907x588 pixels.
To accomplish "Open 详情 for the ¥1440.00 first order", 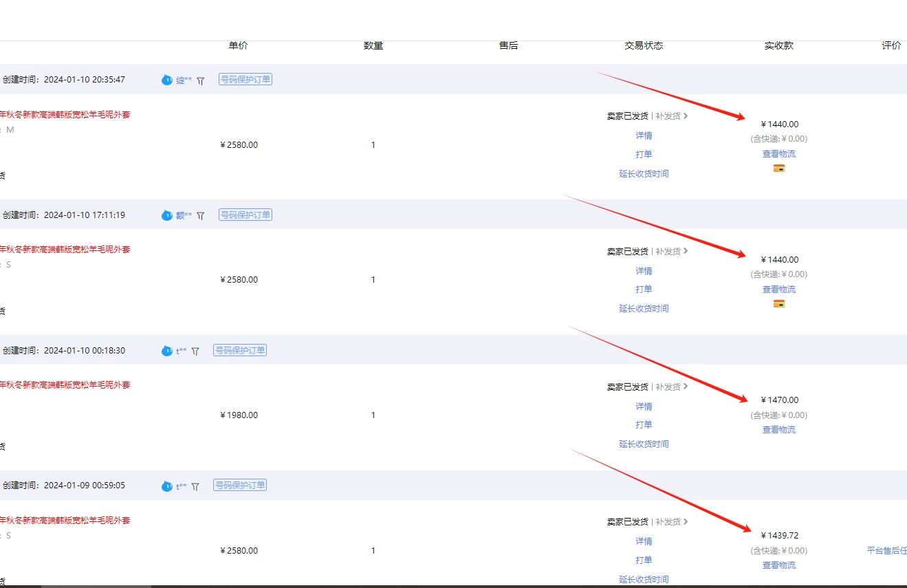I will tap(644, 135).
